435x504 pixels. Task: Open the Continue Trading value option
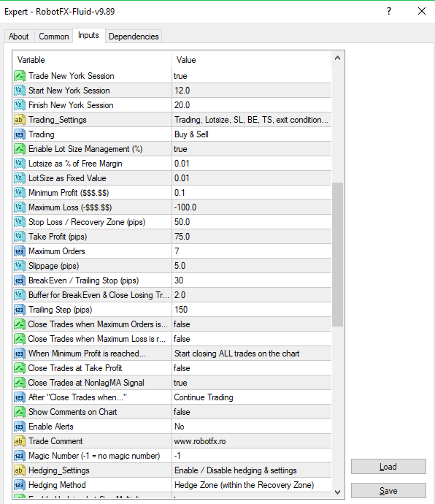click(x=252, y=398)
